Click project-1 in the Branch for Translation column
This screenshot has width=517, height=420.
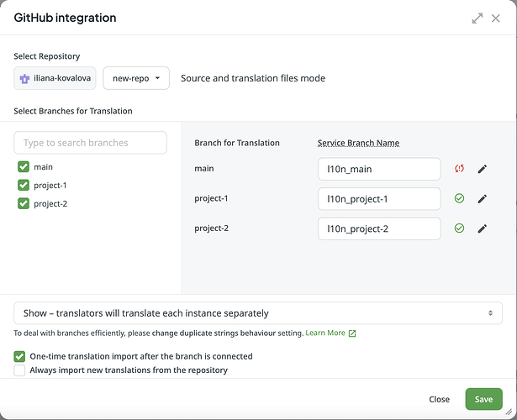(211, 198)
